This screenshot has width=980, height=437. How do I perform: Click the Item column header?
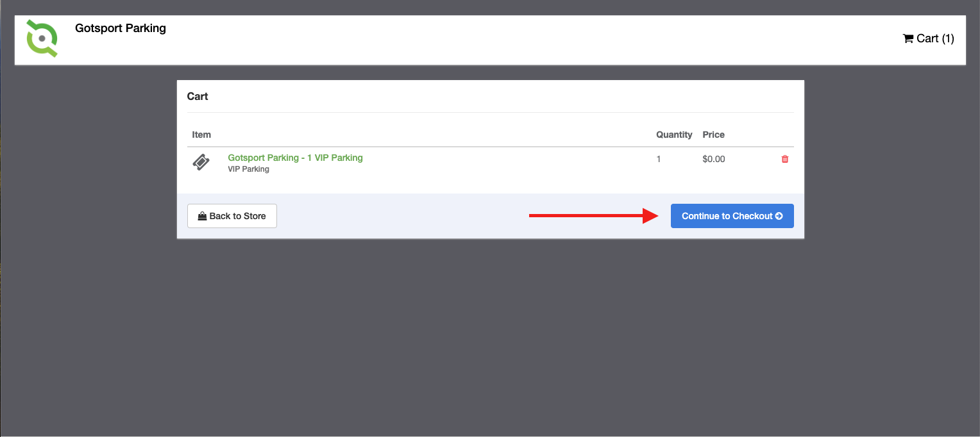coord(201,135)
